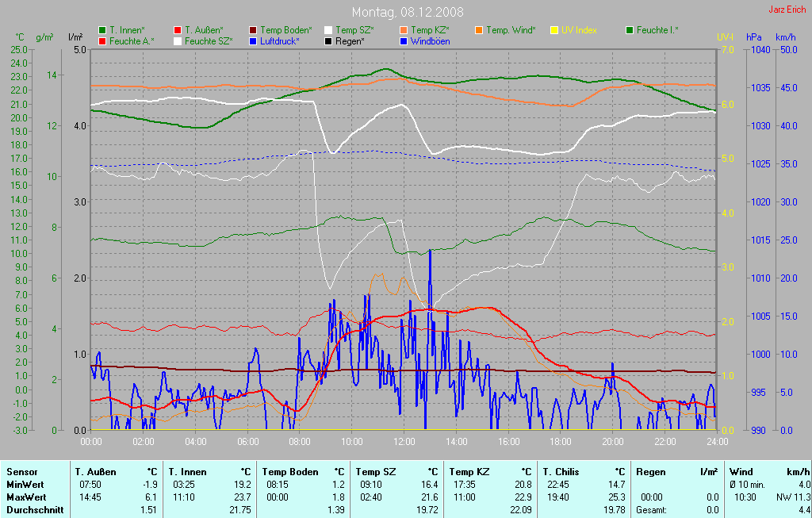Click the green Feuchte I.* legend swatch

click(x=630, y=30)
